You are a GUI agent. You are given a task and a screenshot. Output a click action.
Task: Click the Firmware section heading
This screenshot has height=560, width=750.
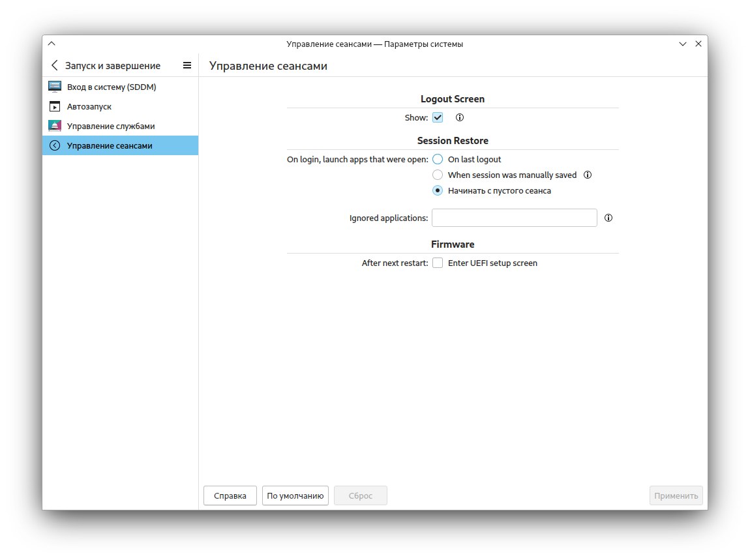(x=453, y=244)
